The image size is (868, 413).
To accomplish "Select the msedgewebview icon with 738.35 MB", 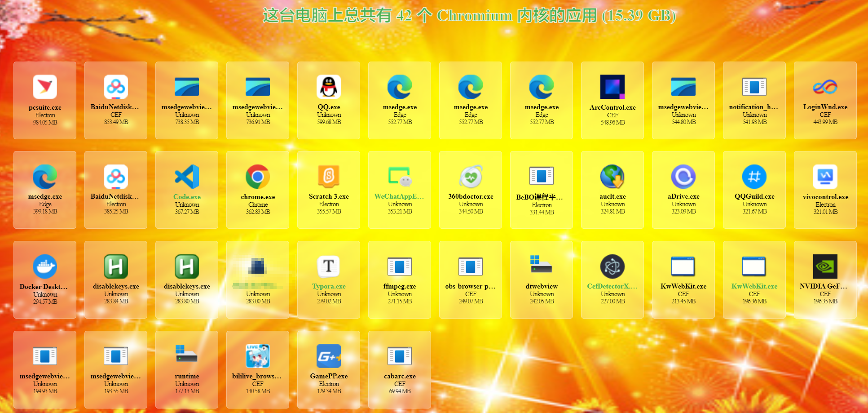I will point(187,87).
